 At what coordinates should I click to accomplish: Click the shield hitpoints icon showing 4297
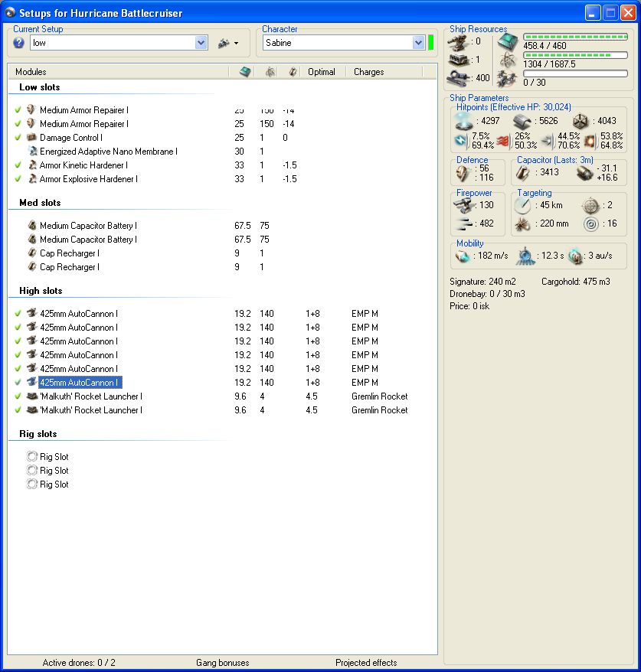tap(464, 121)
